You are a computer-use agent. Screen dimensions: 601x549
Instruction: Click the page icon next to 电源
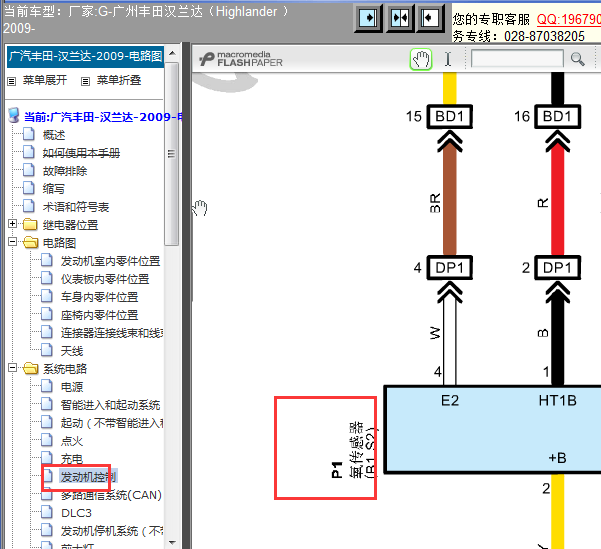click(x=47, y=386)
